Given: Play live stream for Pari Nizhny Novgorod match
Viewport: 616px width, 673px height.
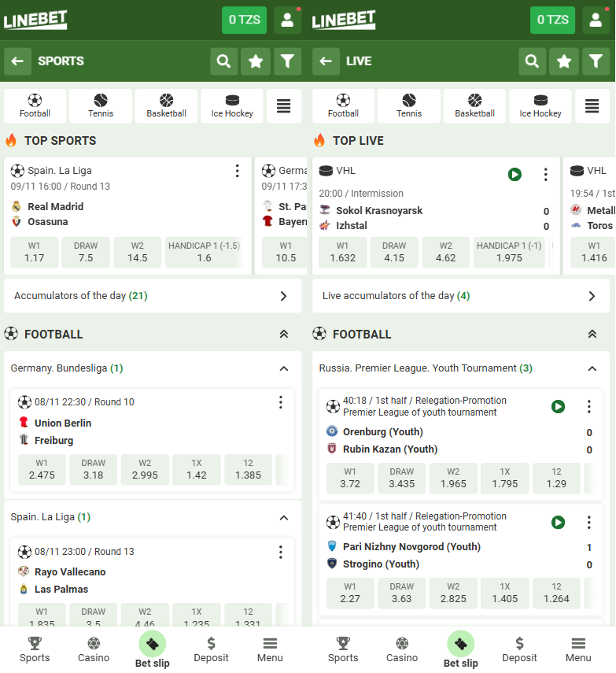Looking at the screenshot, I should [558, 523].
